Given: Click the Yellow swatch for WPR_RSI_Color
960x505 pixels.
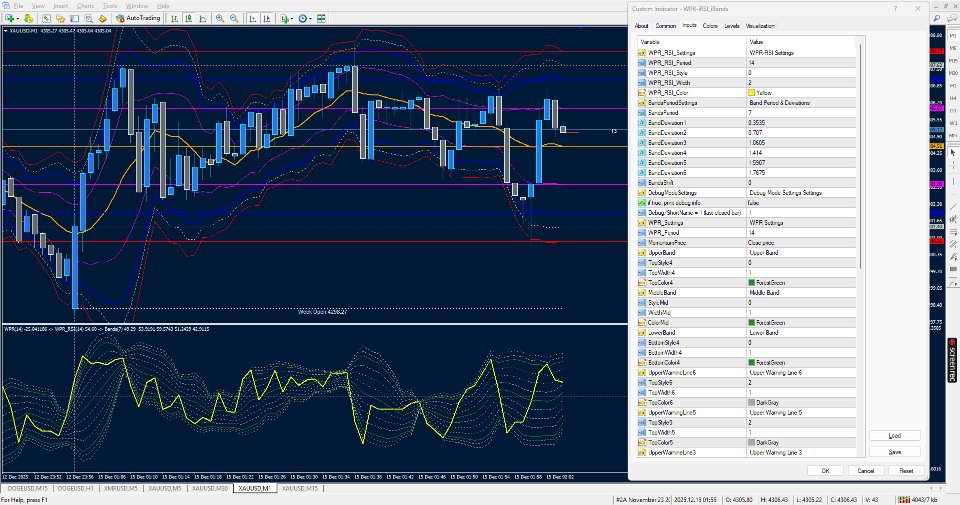Looking at the screenshot, I should point(751,93).
